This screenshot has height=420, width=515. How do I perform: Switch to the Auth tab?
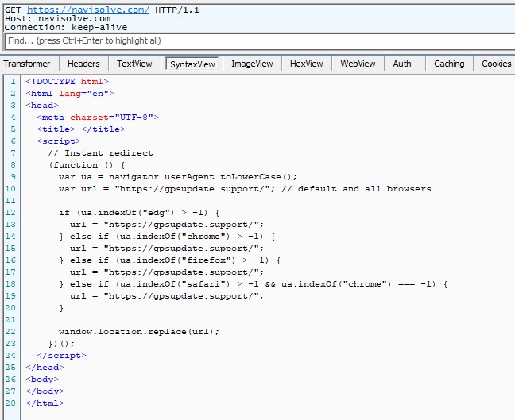pos(402,64)
